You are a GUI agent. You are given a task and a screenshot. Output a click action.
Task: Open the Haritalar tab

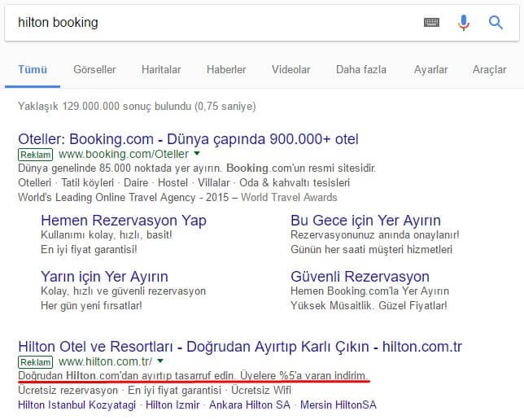[x=161, y=69]
